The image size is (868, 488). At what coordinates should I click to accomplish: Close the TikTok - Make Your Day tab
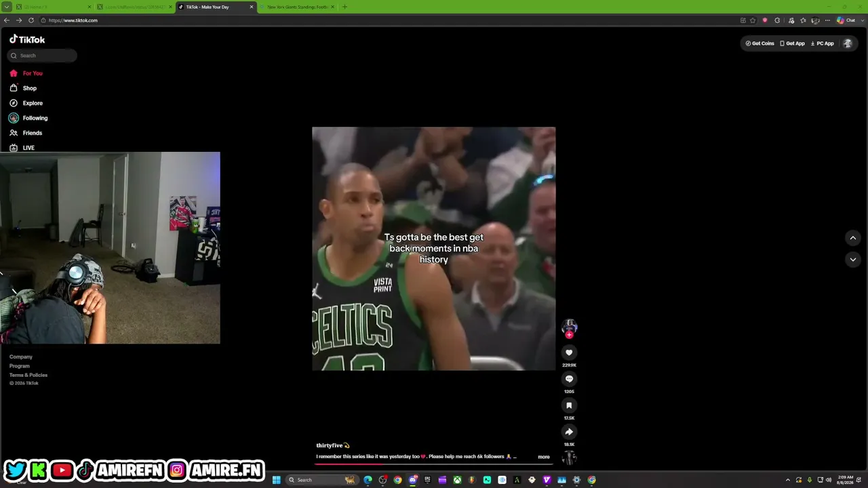pos(252,7)
